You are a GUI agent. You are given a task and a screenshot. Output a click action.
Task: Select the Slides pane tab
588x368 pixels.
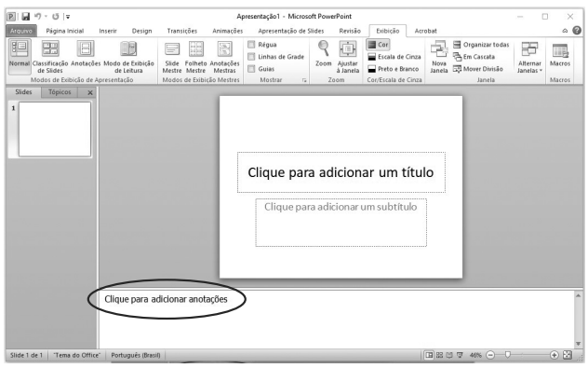(x=23, y=92)
